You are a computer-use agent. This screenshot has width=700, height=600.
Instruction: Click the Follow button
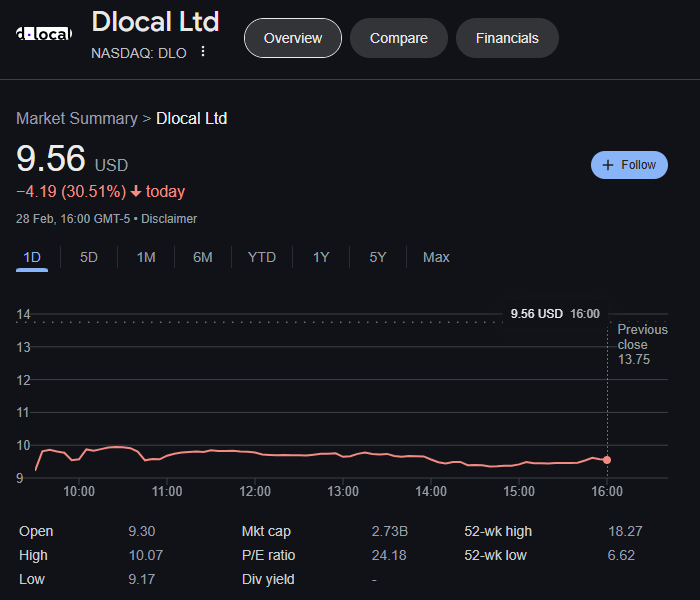pyautogui.click(x=629, y=165)
